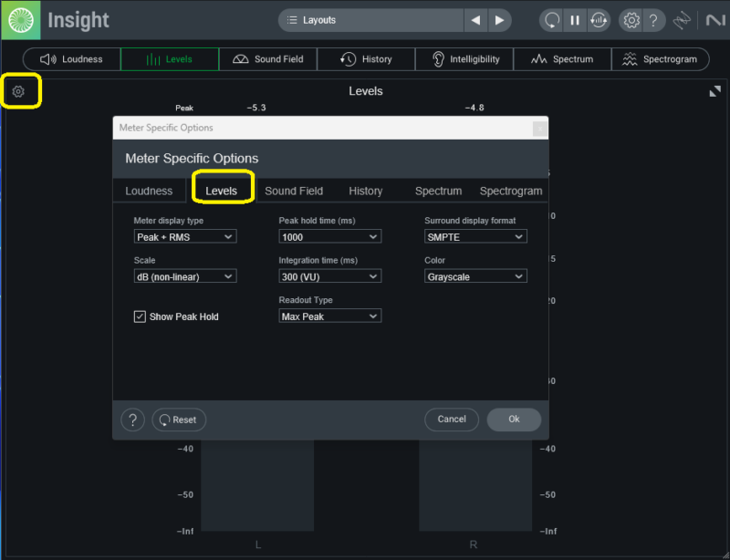730x560 pixels.
Task: Click the Native Instruments logo icon
Action: coord(714,20)
